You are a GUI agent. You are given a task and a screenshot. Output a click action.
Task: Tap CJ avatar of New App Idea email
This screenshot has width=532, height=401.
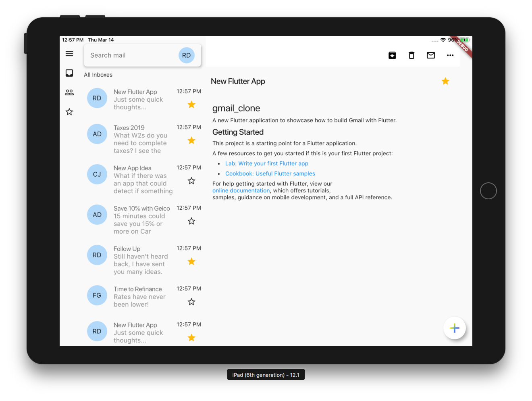coord(97,174)
